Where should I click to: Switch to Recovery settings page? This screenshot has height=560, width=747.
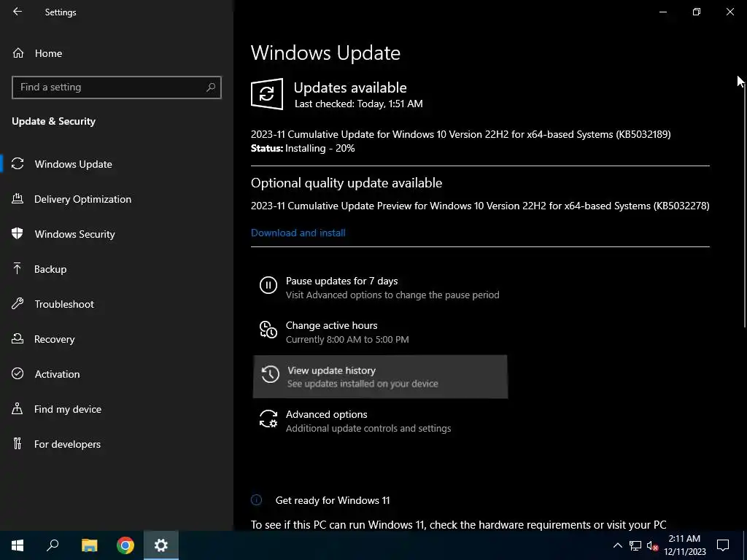tap(117, 339)
